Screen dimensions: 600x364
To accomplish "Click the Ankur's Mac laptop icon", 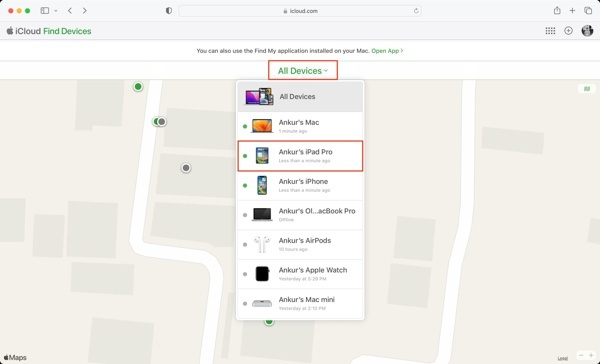I will (x=262, y=126).
